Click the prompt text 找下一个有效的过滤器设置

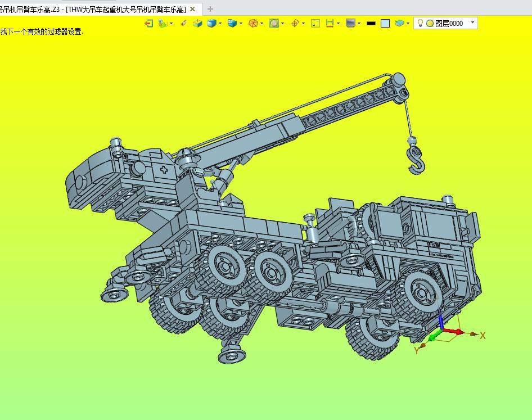tap(42, 32)
